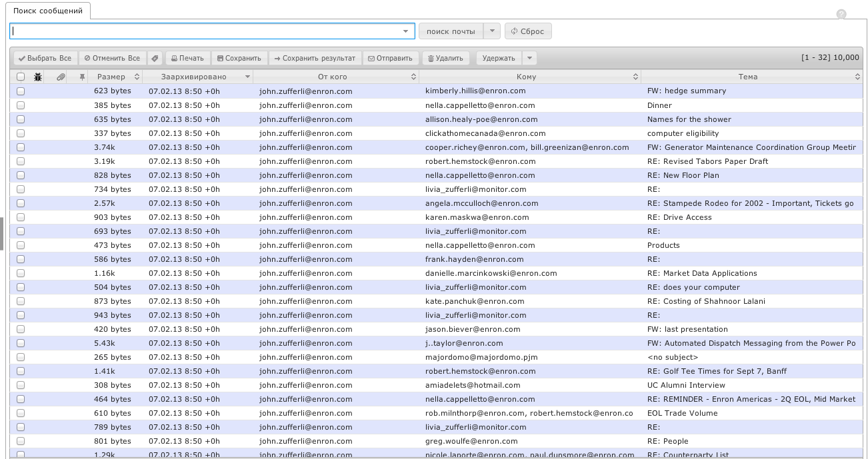This screenshot has width=868, height=459.
Task: Open the поиск почты dropdown arrow
Action: pyautogui.click(x=491, y=31)
